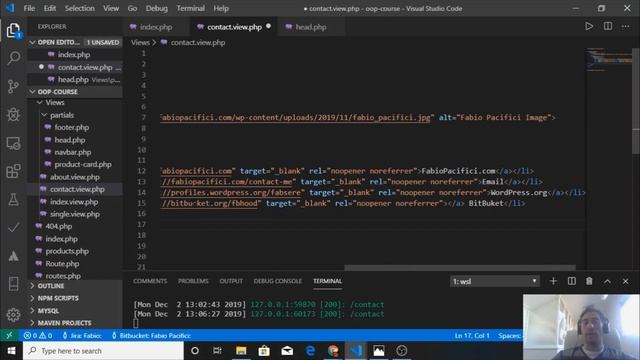The width and height of the screenshot is (640, 360).
Task: Open the View menu
Action: 111,8
